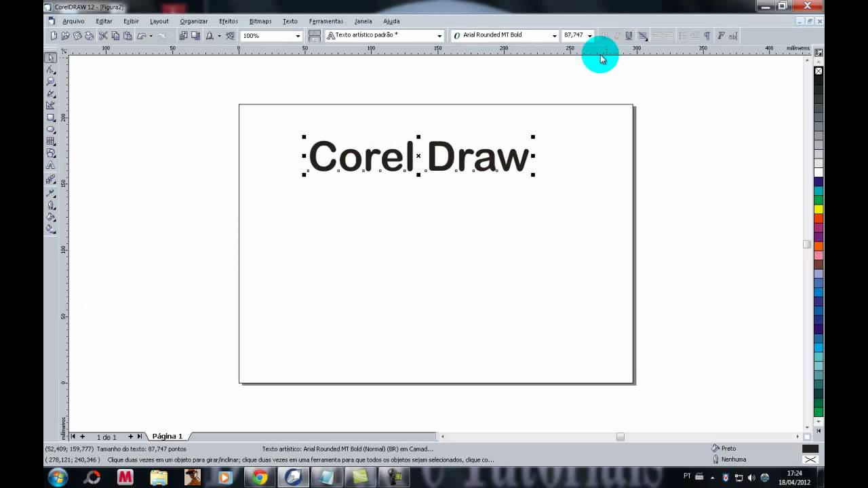This screenshot has width=868, height=488.
Task: Click the Application Launcher icon
Action: coord(210,35)
